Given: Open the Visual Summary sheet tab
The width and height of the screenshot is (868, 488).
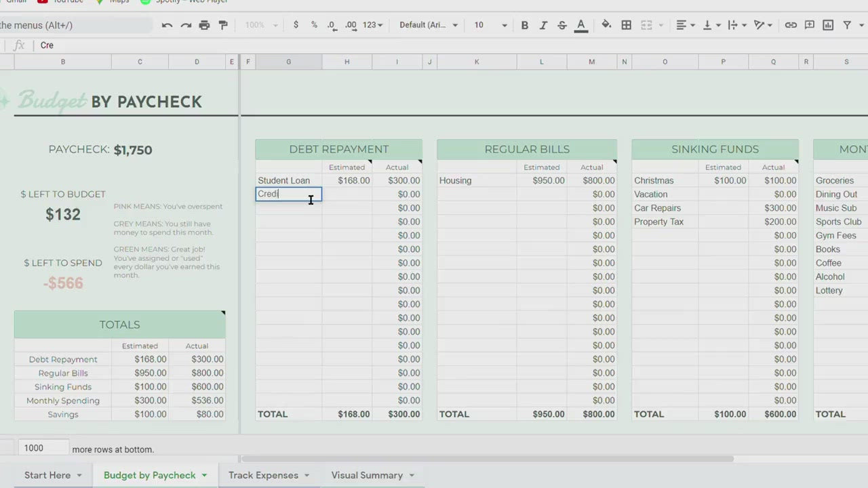Looking at the screenshot, I should [x=367, y=475].
